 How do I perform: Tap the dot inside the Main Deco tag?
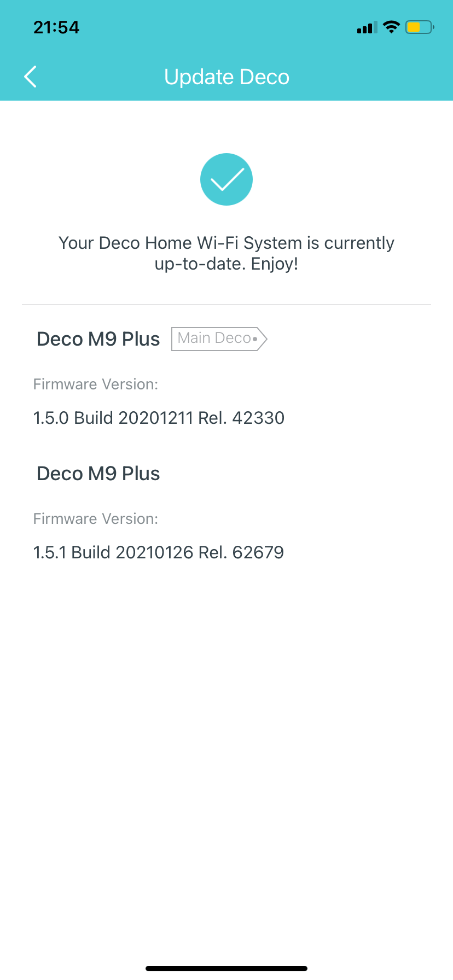pyautogui.click(x=254, y=339)
